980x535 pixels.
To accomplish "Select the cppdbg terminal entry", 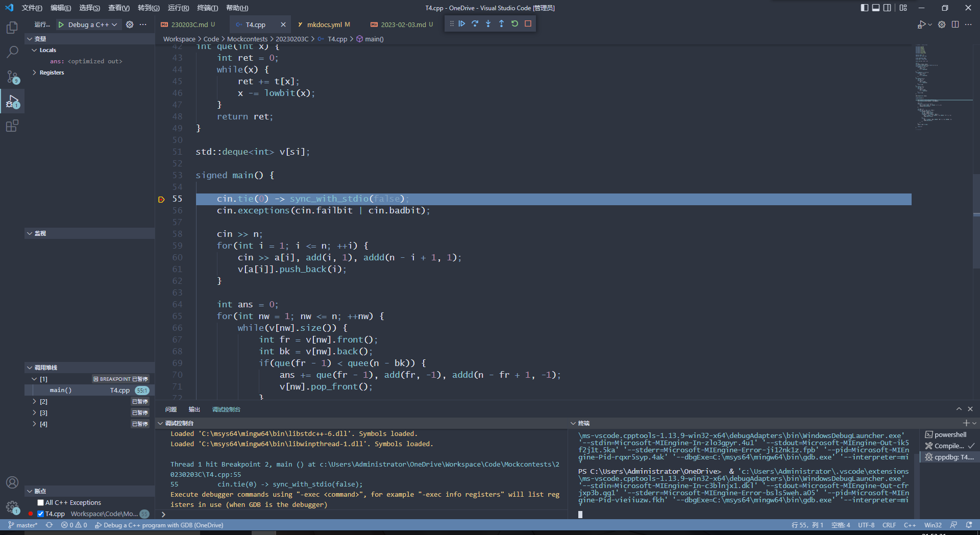I will pos(950,457).
